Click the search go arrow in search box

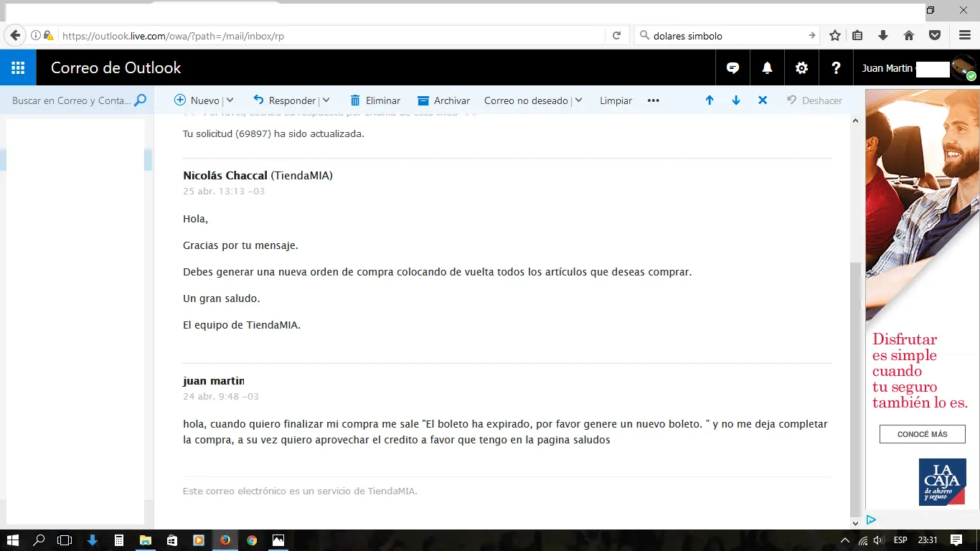(811, 35)
